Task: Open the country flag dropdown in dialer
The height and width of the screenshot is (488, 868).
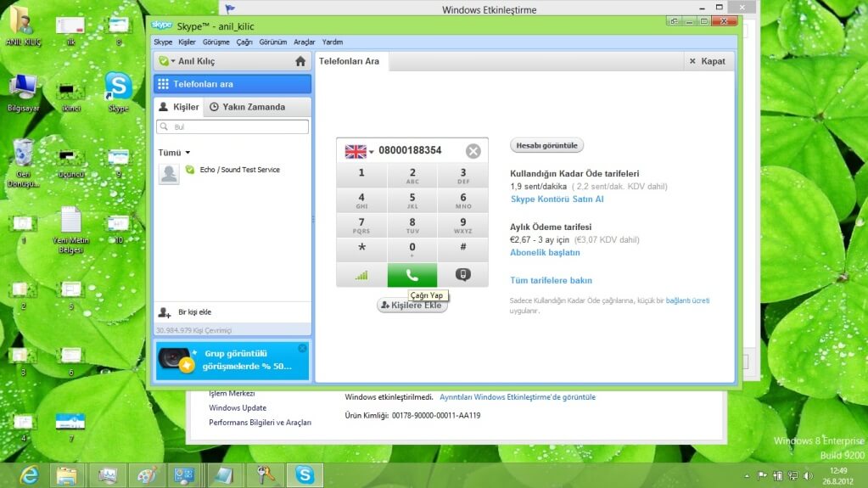Action: pyautogui.click(x=360, y=151)
